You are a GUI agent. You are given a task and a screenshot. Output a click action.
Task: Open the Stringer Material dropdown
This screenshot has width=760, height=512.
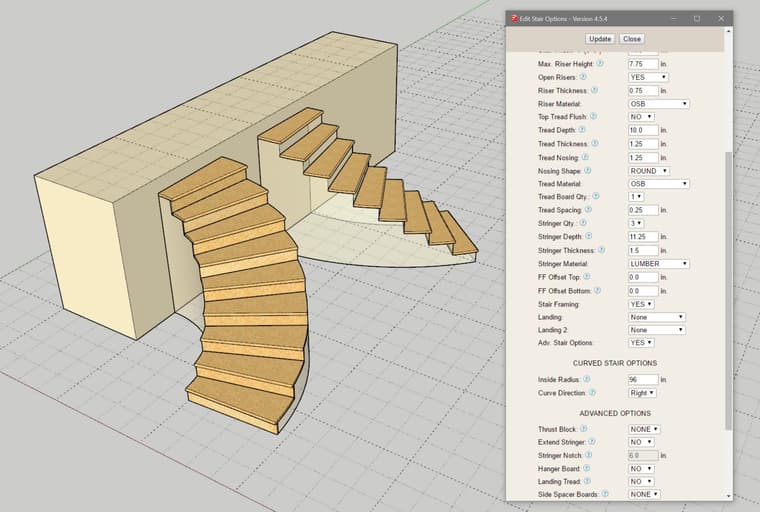point(659,264)
